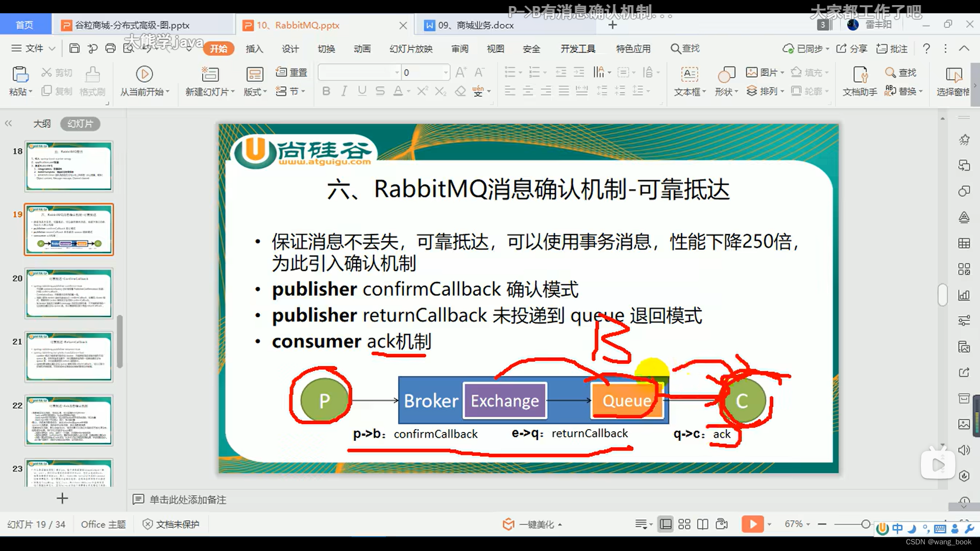The width and height of the screenshot is (980, 551).
Task: Open the font name combo box
Action: tap(359, 72)
